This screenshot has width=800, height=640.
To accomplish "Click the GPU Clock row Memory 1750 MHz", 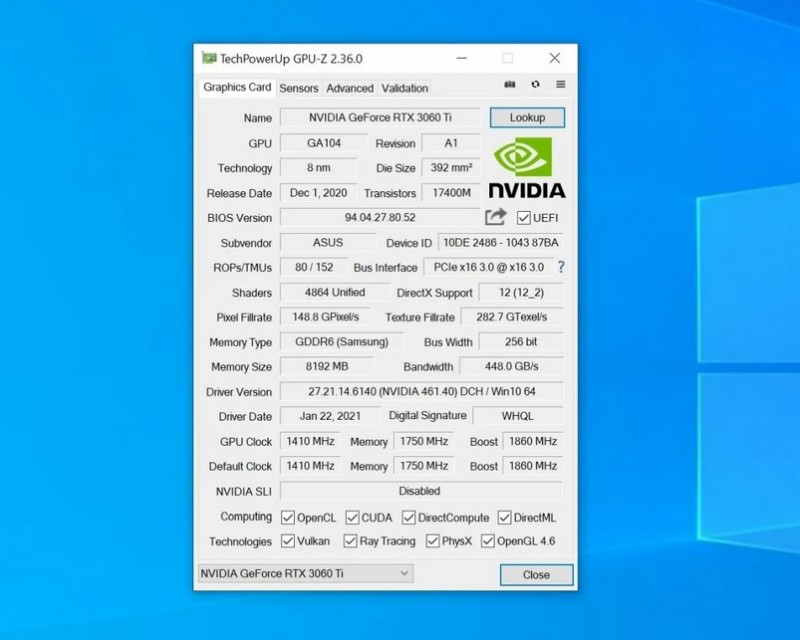I will pyautogui.click(x=423, y=441).
